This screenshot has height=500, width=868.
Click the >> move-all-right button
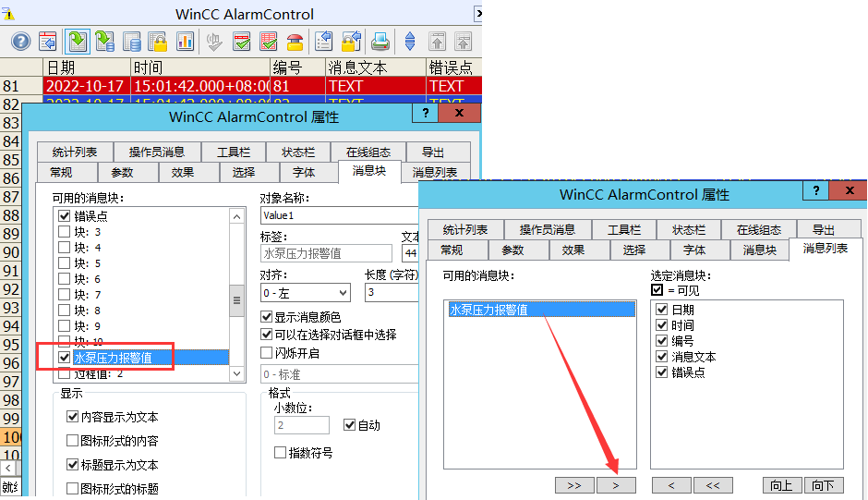click(574, 485)
